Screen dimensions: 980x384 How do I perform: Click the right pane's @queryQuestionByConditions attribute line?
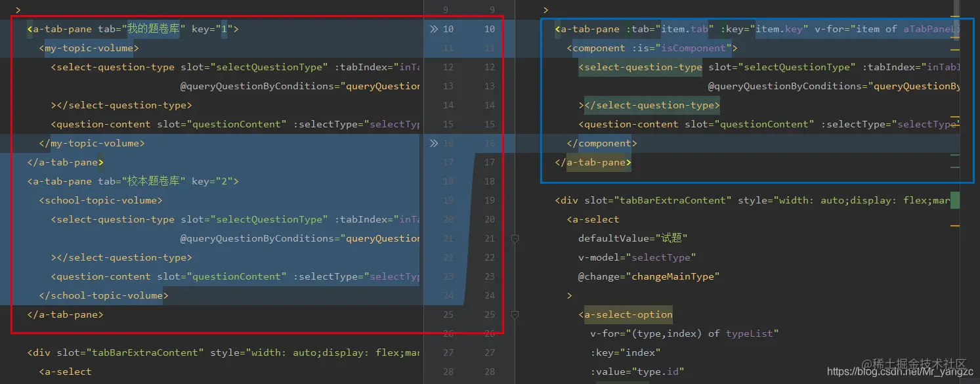tap(834, 86)
